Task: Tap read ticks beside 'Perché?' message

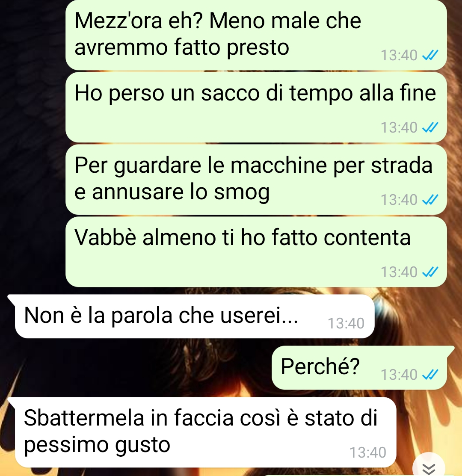Action: [430, 375]
